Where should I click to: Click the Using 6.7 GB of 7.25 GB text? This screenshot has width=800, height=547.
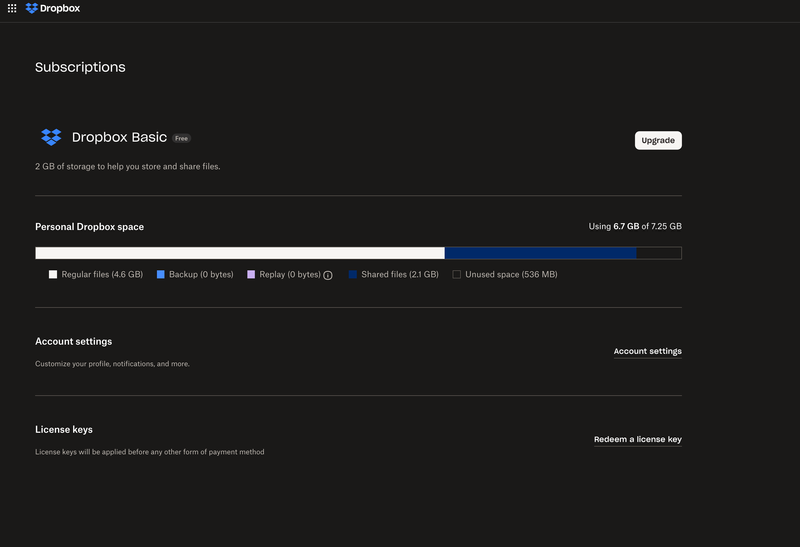[x=634, y=227]
